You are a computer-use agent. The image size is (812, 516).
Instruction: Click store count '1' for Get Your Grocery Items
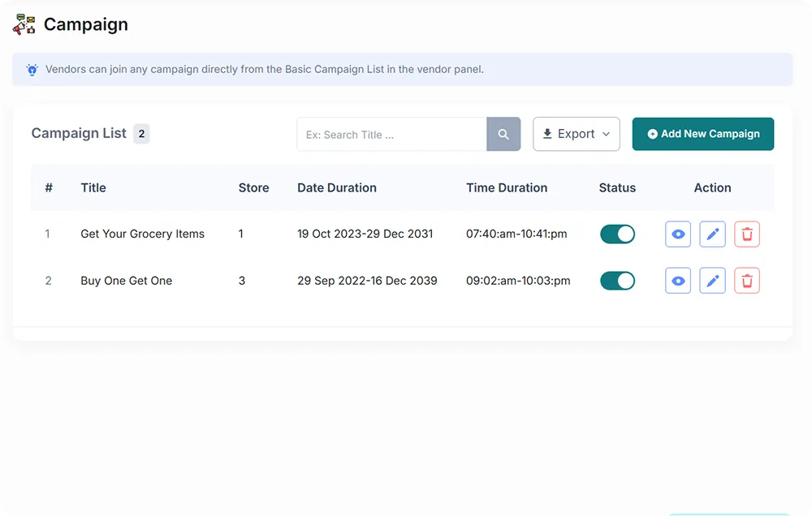[x=241, y=234]
